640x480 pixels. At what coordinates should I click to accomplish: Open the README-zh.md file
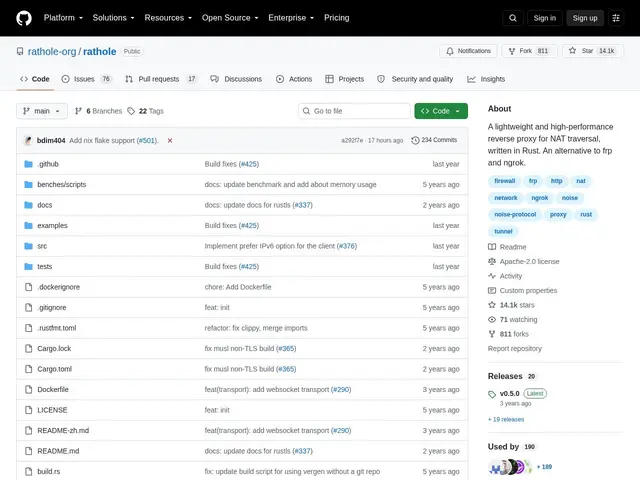click(63, 431)
